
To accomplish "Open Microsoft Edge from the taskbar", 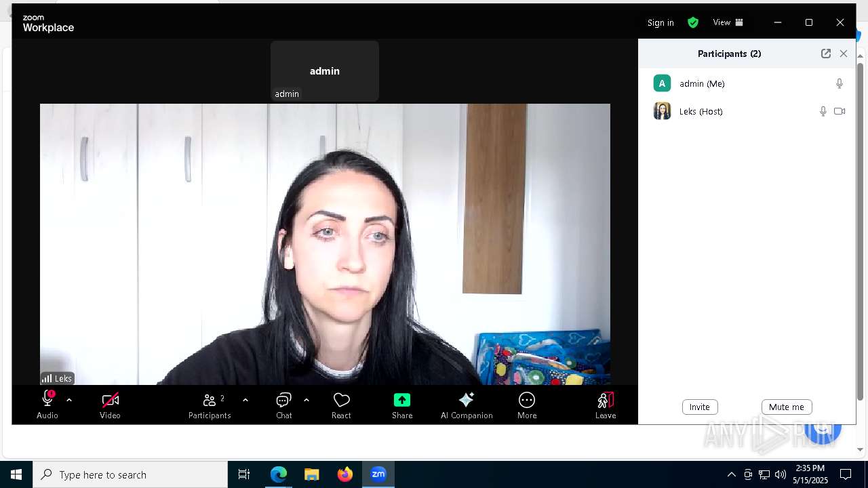I will click(x=279, y=474).
